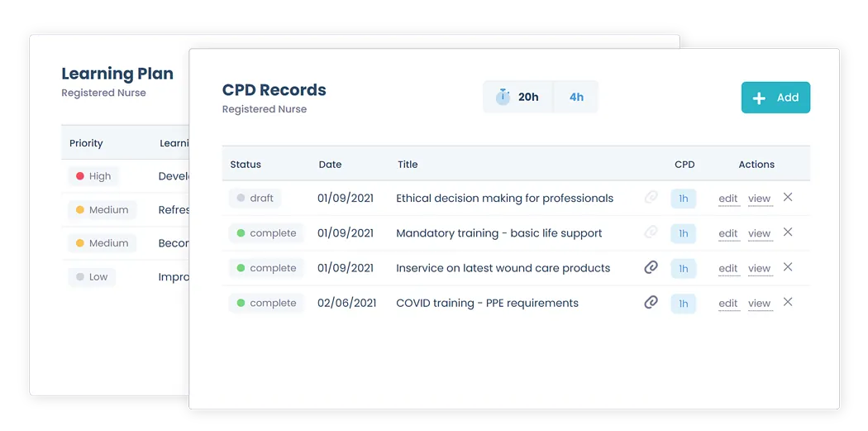Click title Mandatory training - basic life support
Image resolution: width=868 pixels, height=431 pixels.
pos(498,233)
